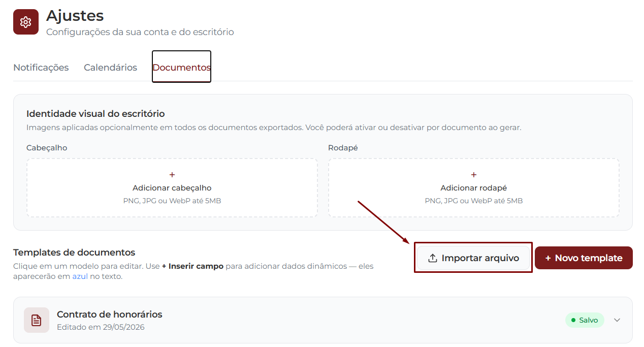The image size is (644, 347).
Task: Click the Adicionar cabeçalho upload area
Action: coord(172,188)
